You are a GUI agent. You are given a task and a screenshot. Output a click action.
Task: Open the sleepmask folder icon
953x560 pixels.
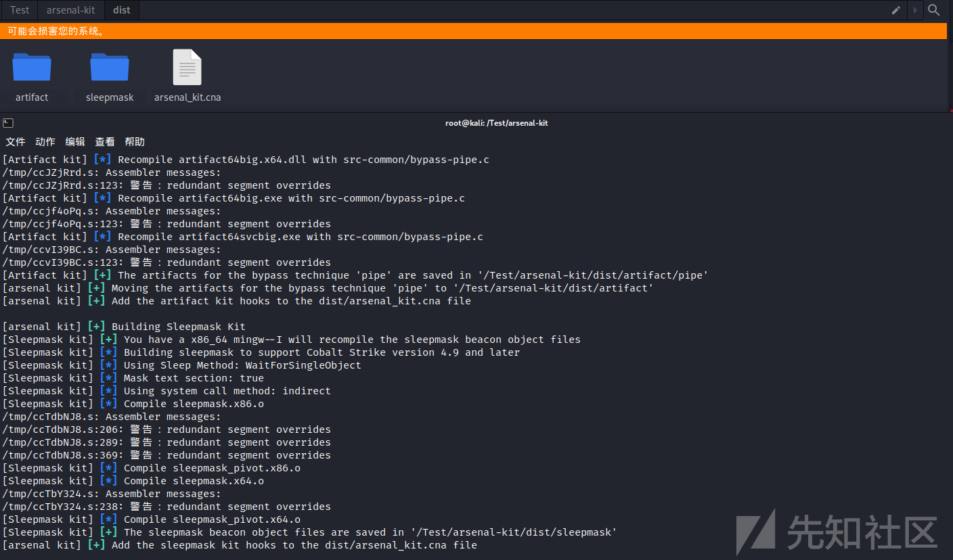coord(110,67)
